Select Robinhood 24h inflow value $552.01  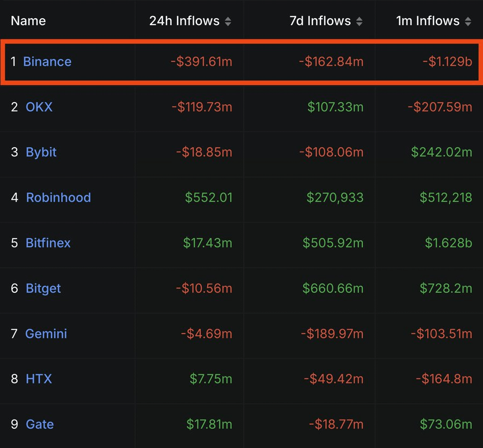tap(209, 198)
